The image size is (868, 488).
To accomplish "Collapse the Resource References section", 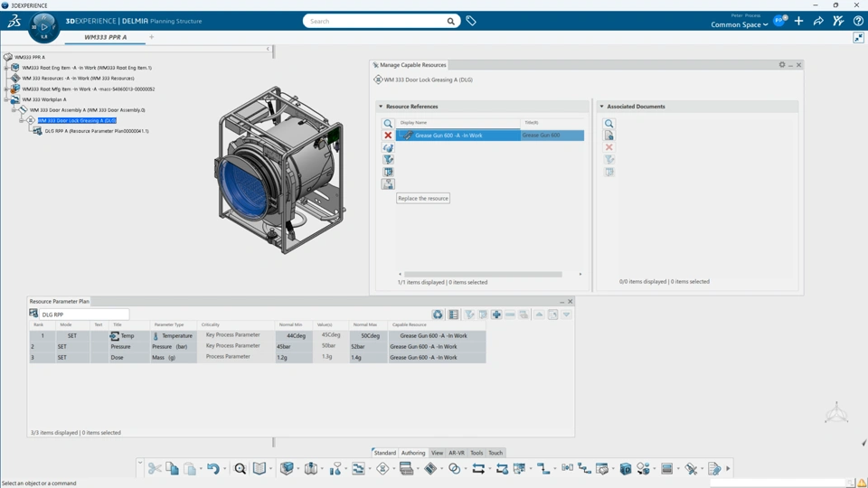I will click(381, 107).
